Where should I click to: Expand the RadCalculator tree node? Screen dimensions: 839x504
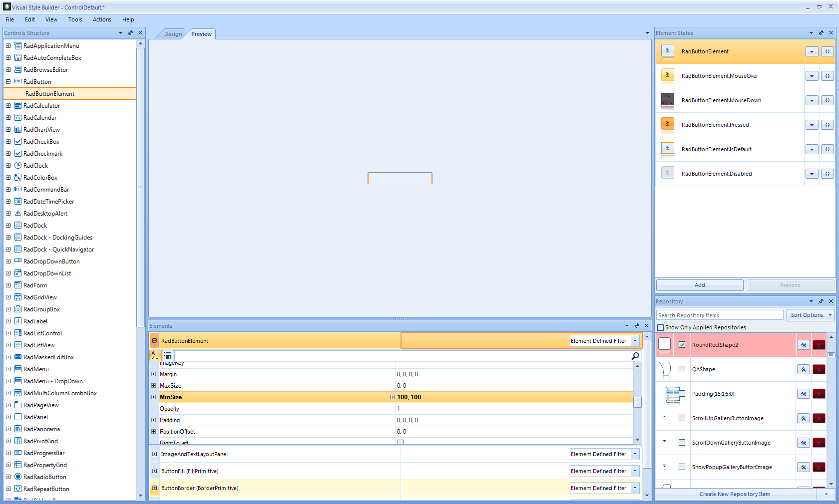click(8, 106)
